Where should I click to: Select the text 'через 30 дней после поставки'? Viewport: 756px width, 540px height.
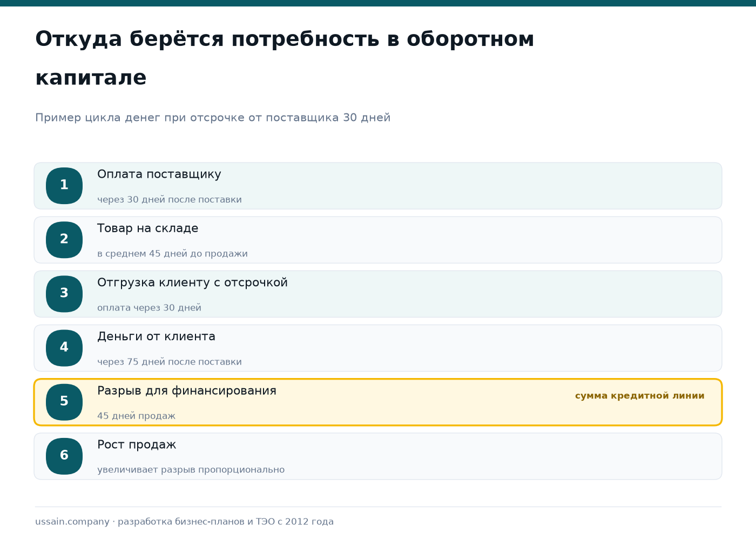pos(170,200)
